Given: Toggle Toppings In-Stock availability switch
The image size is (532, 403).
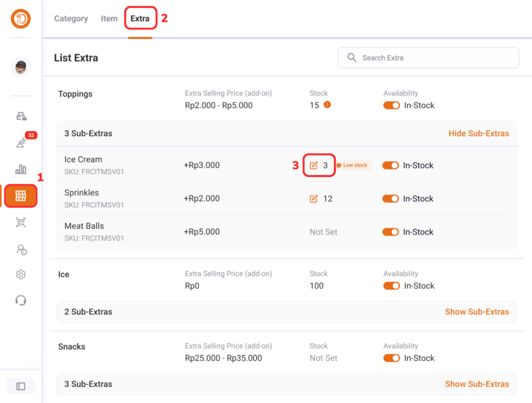Looking at the screenshot, I should (x=391, y=105).
